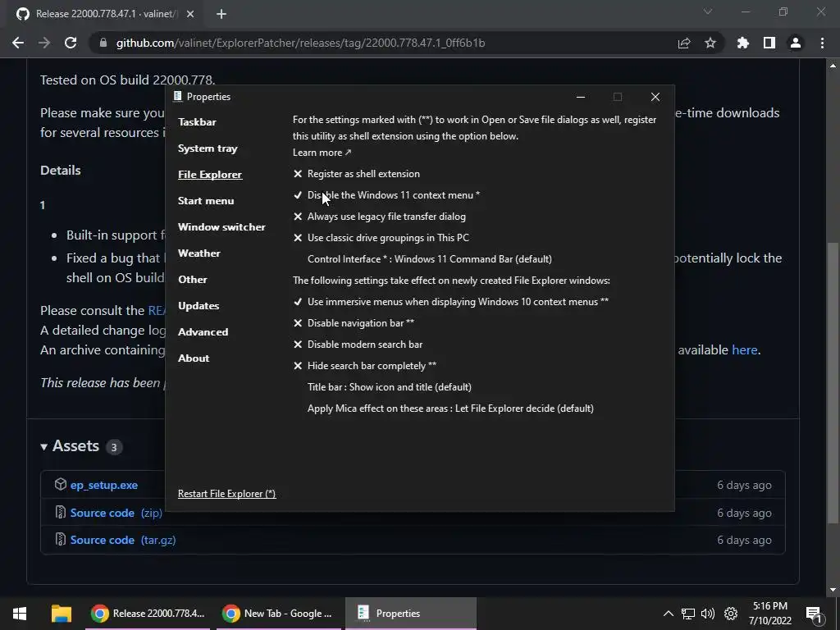This screenshot has width=840, height=630.
Task: Enable Disable navigation bar option
Action: (x=354, y=323)
